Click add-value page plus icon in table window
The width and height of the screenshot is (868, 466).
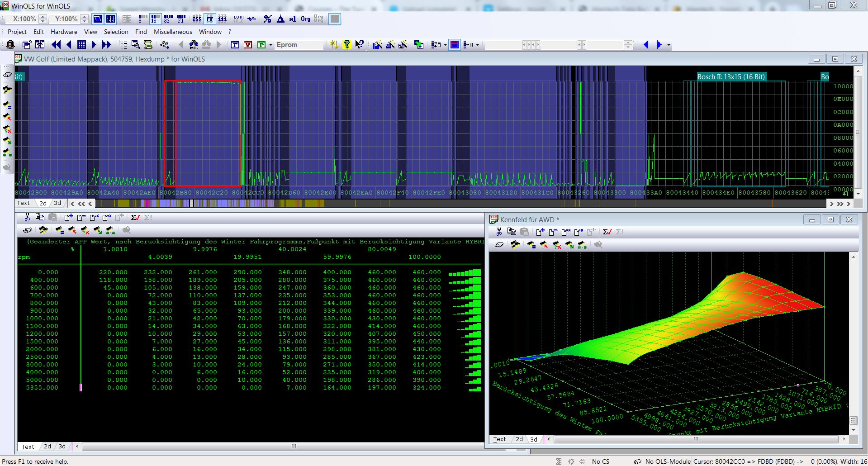tap(69, 218)
